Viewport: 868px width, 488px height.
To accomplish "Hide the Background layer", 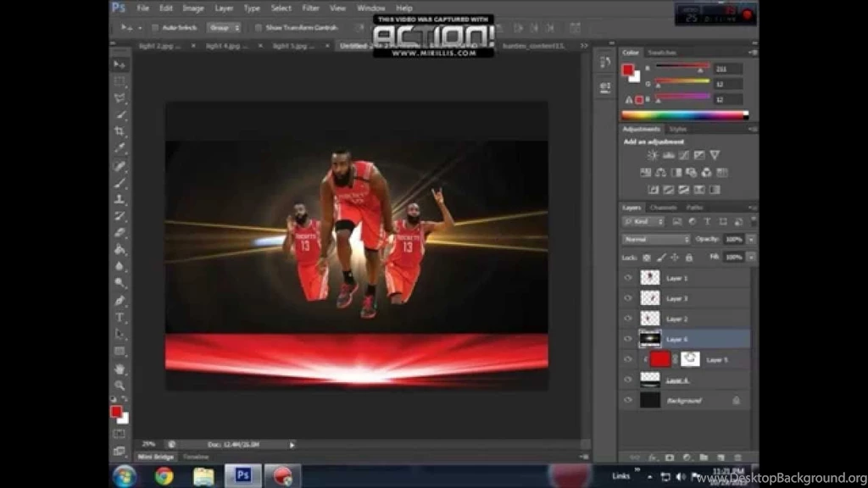I will [x=627, y=400].
